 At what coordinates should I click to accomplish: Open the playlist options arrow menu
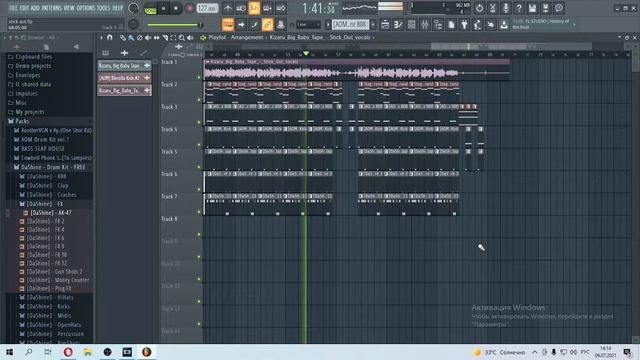(x=101, y=38)
